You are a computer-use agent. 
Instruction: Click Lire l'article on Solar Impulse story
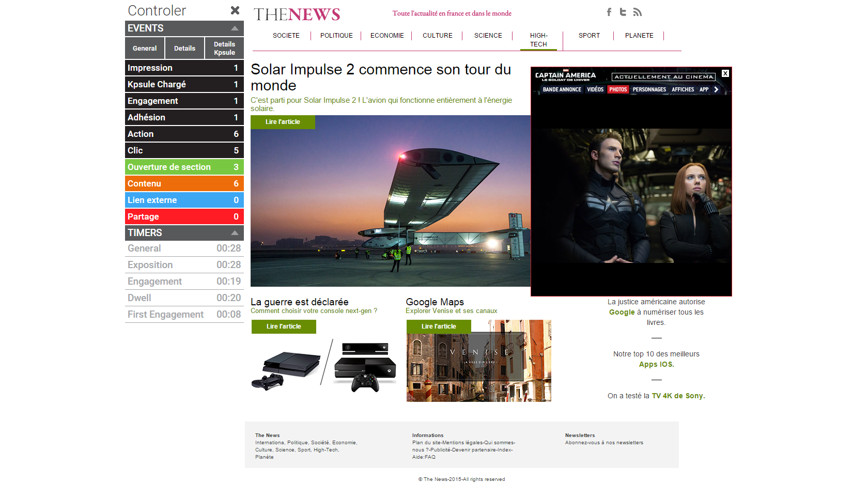(x=283, y=122)
